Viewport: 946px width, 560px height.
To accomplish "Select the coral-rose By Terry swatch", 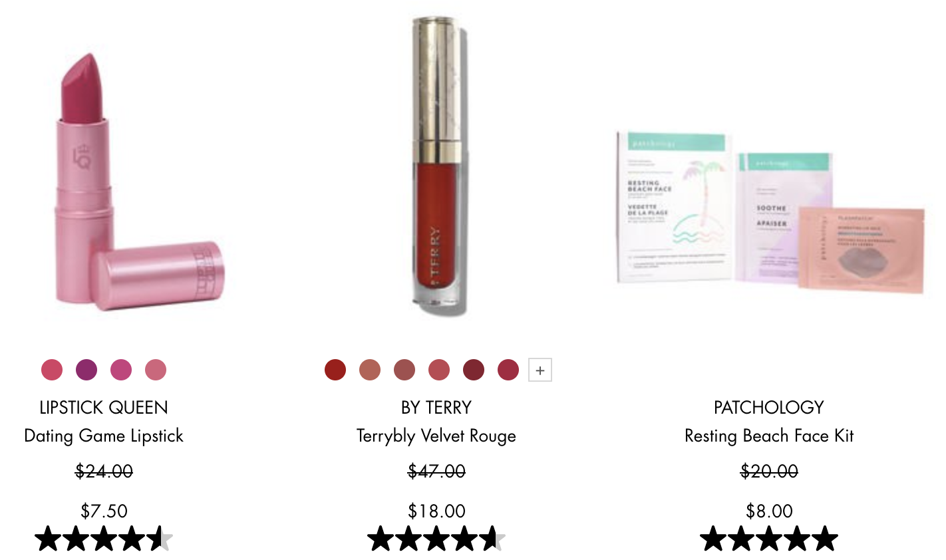I will click(x=439, y=369).
